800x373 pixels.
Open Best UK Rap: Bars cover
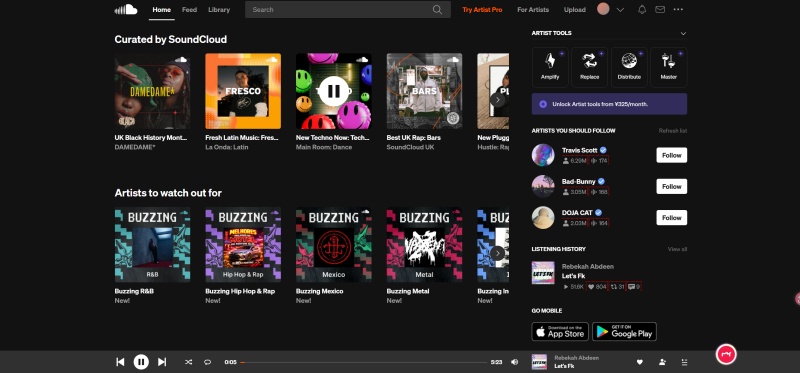pyautogui.click(x=424, y=91)
